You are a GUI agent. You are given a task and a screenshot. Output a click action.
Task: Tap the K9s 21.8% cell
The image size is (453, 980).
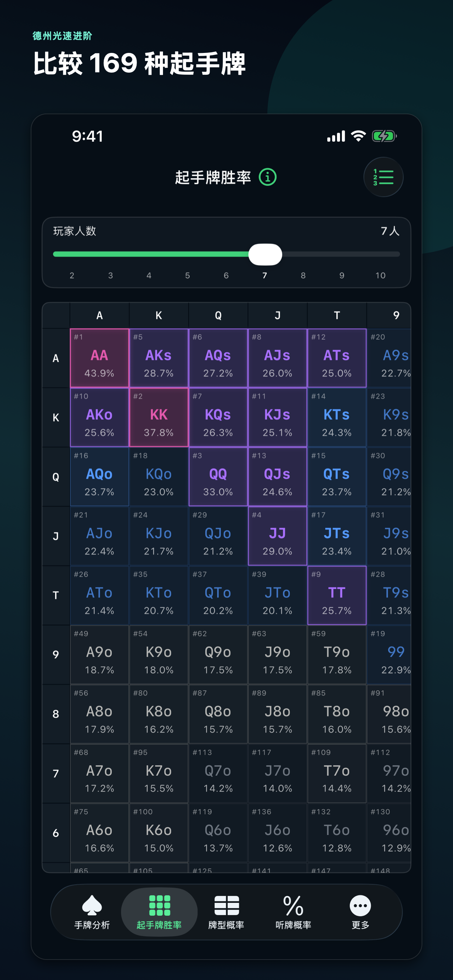pos(389,417)
